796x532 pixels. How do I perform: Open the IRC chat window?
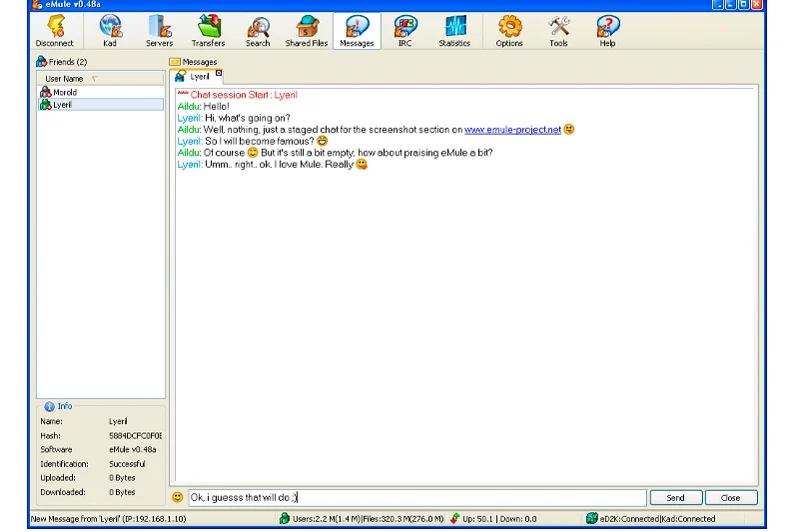404,31
